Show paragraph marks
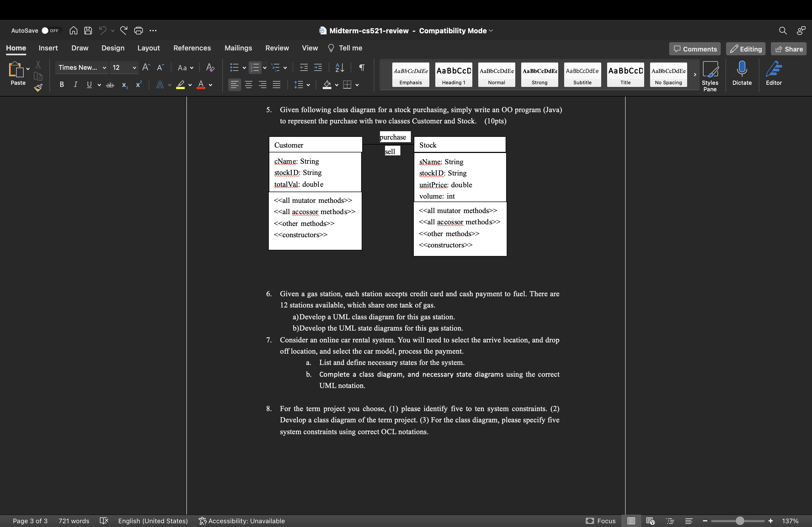Viewport: 812px width, 527px height. (x=361, y=68)
